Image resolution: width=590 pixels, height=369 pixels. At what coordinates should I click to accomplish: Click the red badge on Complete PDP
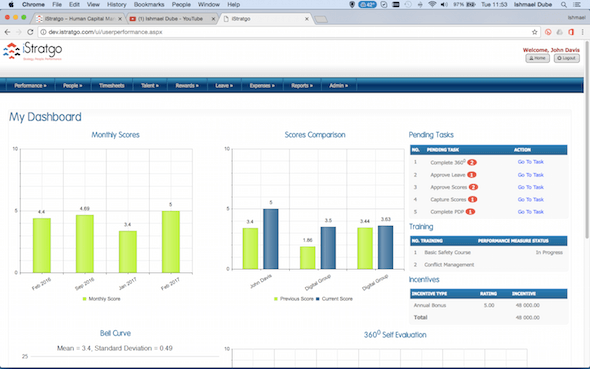(470, 212)
